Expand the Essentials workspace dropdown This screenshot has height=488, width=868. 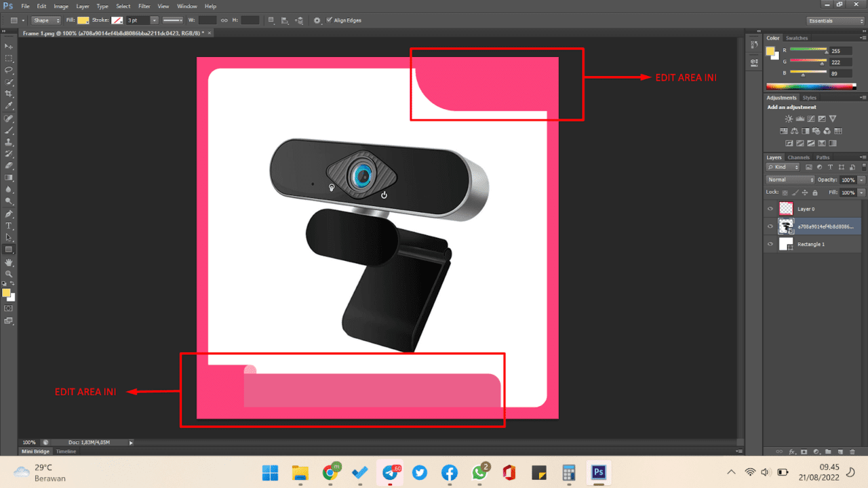point(835,20)
